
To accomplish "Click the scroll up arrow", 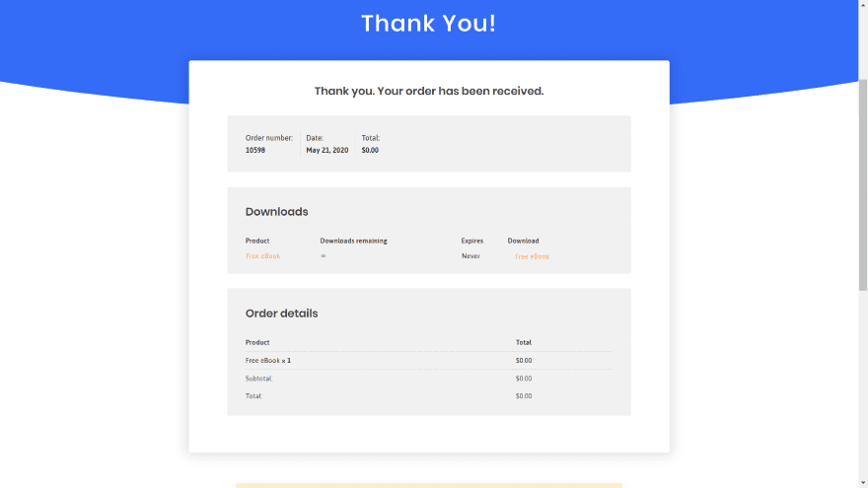I will tap(863, 5).
